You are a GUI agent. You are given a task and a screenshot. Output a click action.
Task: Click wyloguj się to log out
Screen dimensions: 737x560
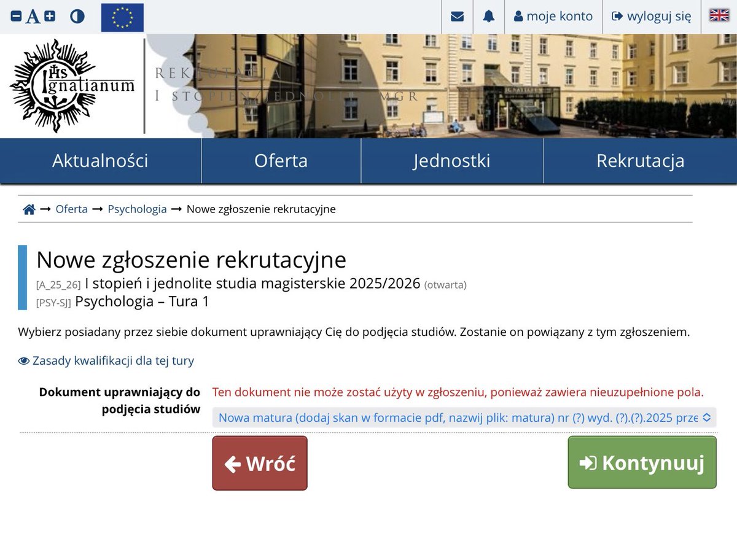652,17
